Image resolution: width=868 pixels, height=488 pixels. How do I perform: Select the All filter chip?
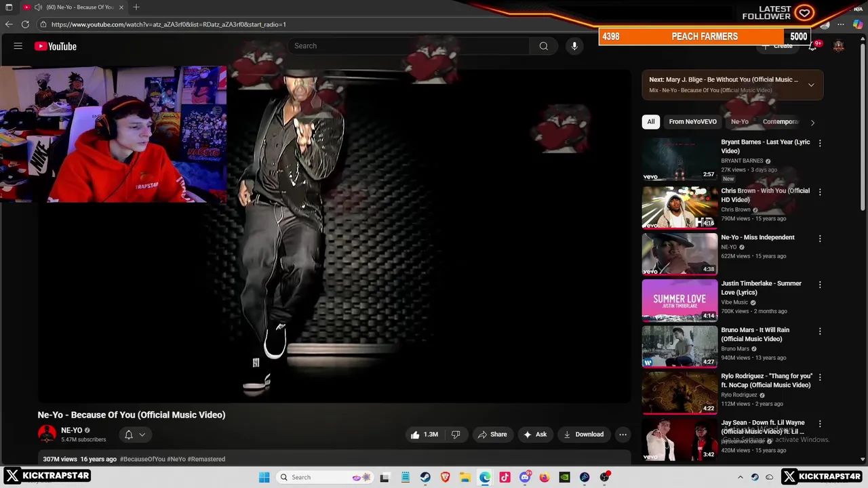click(x=651, y=122)
